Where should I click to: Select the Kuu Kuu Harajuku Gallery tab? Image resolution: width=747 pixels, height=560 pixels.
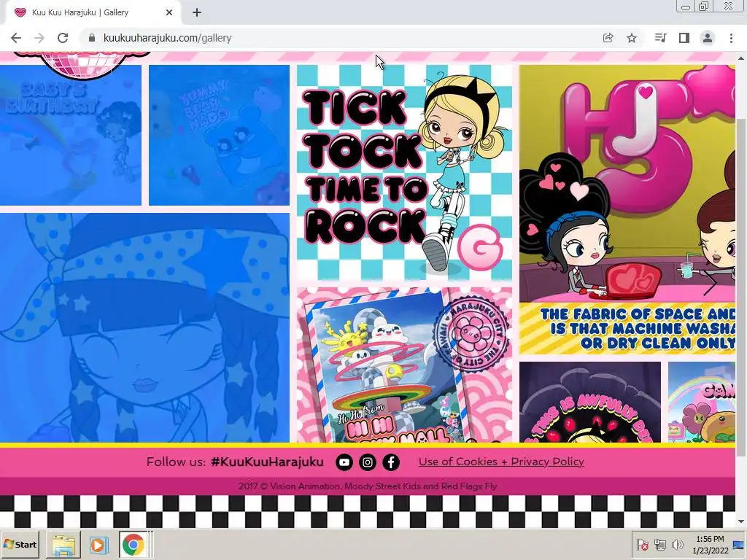tap(93, 12)
